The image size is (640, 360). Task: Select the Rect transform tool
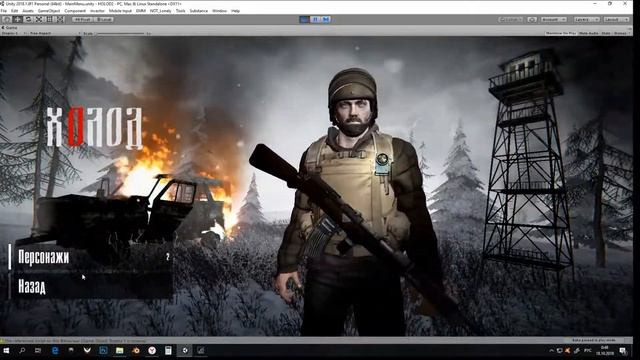tap(49, 19)
